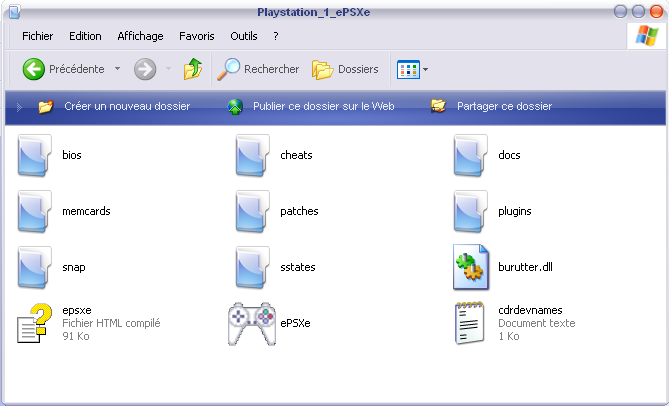
Task: Open the view mode dropdown arrow
Action: coord(425,70)
